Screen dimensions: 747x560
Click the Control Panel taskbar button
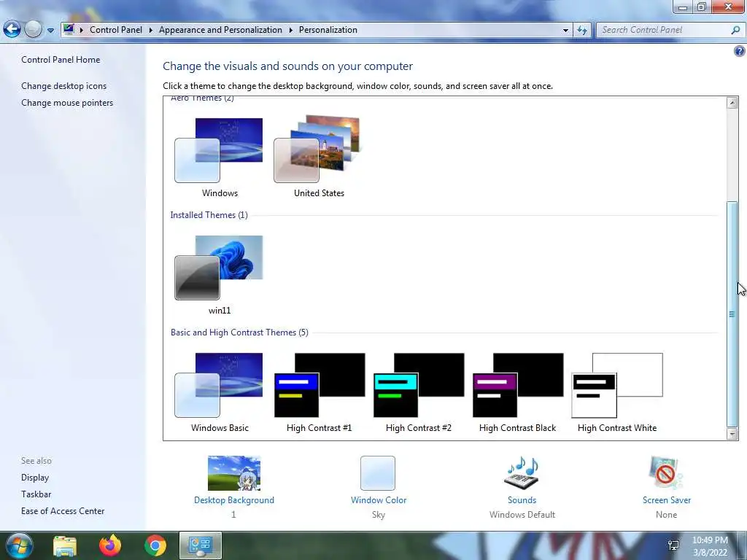(x=200, y=545)
